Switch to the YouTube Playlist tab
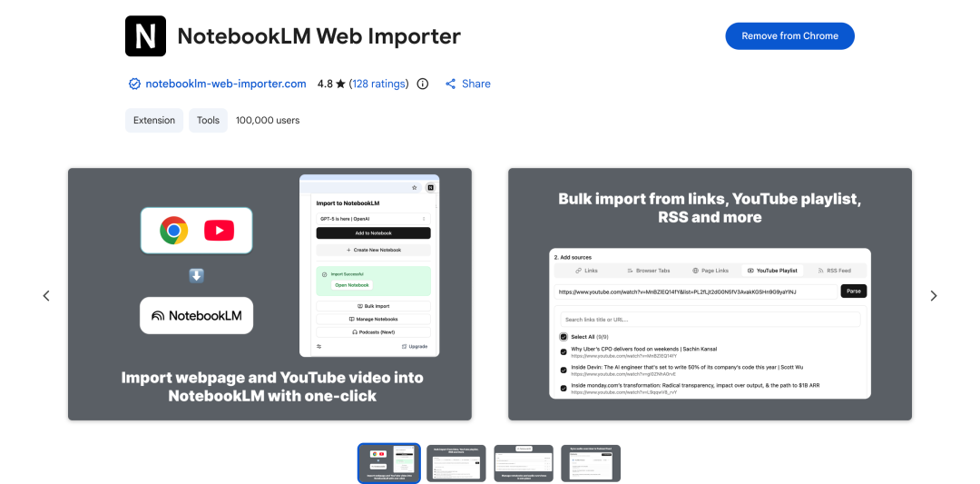This screenshot has width=980, height=484. 772,271
